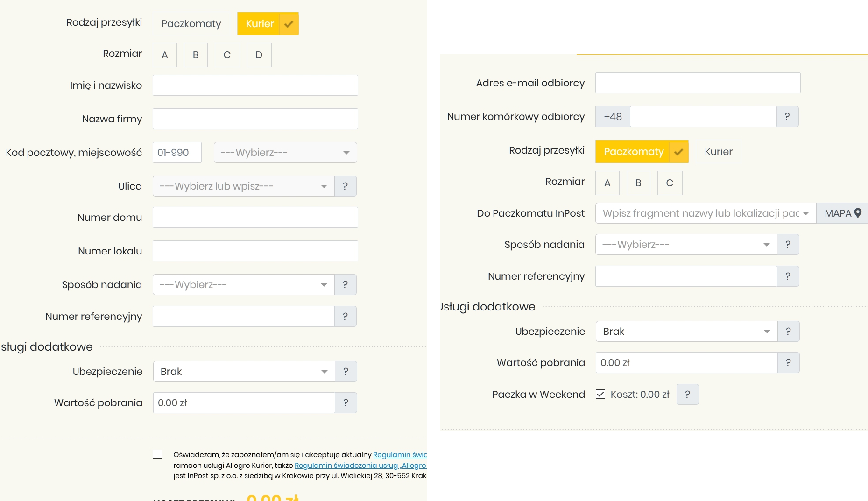Screen dimensions: 868x501
Task: Click help icon for right Ubezpieczenie
Action: tap(788, 332)
